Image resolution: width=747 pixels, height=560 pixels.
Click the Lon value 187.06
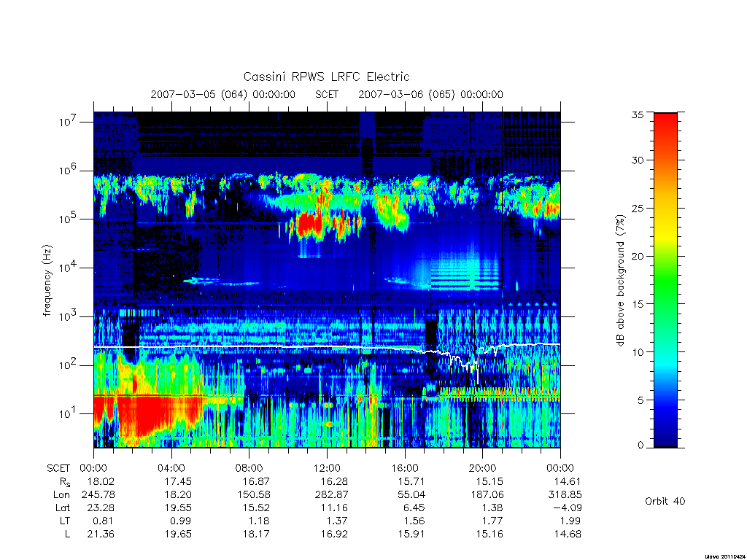click(487, 495)
